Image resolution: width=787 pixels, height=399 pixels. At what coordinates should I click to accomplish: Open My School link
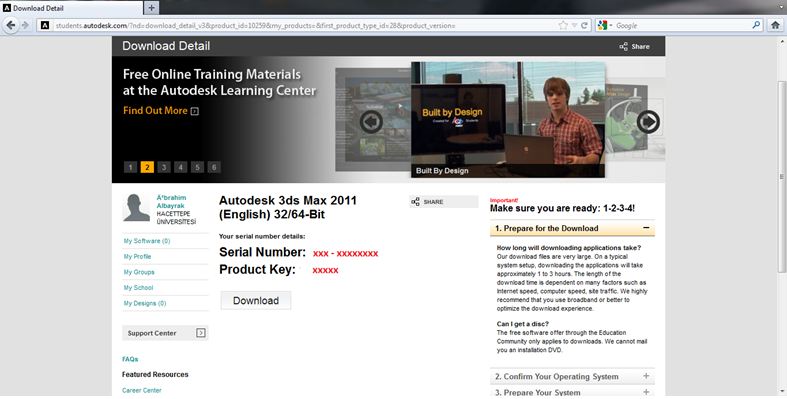139,288
